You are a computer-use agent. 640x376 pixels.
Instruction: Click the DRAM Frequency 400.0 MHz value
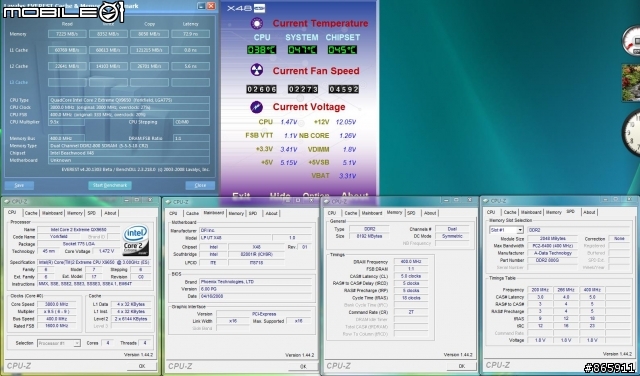(x=411, y=262)
